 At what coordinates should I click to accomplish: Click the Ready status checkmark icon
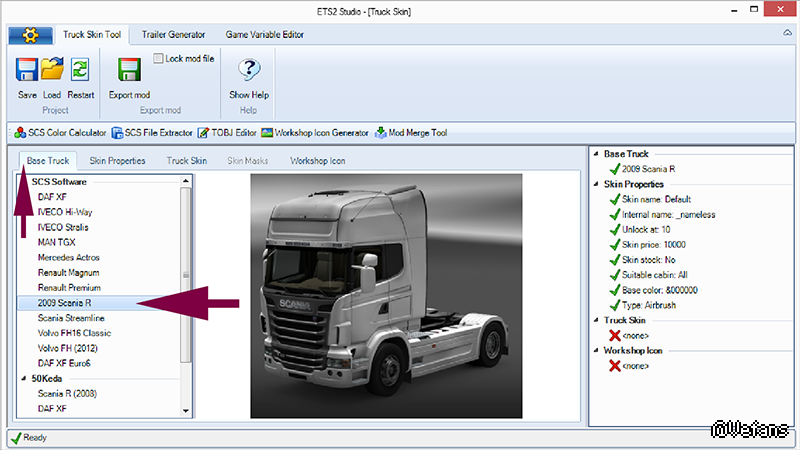pos(16,438)
